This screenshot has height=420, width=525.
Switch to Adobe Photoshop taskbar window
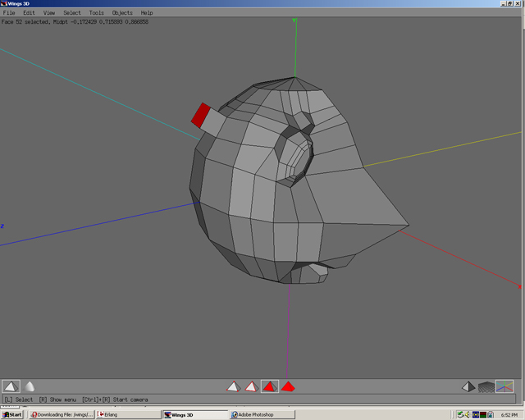coord(262,414)
